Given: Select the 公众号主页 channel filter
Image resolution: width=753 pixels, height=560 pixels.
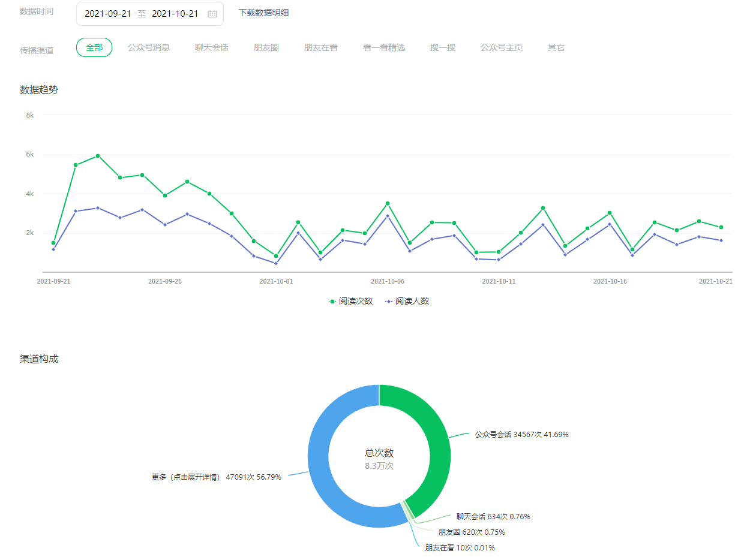Looking at the screenshot, I should click(x=502, y=47).
